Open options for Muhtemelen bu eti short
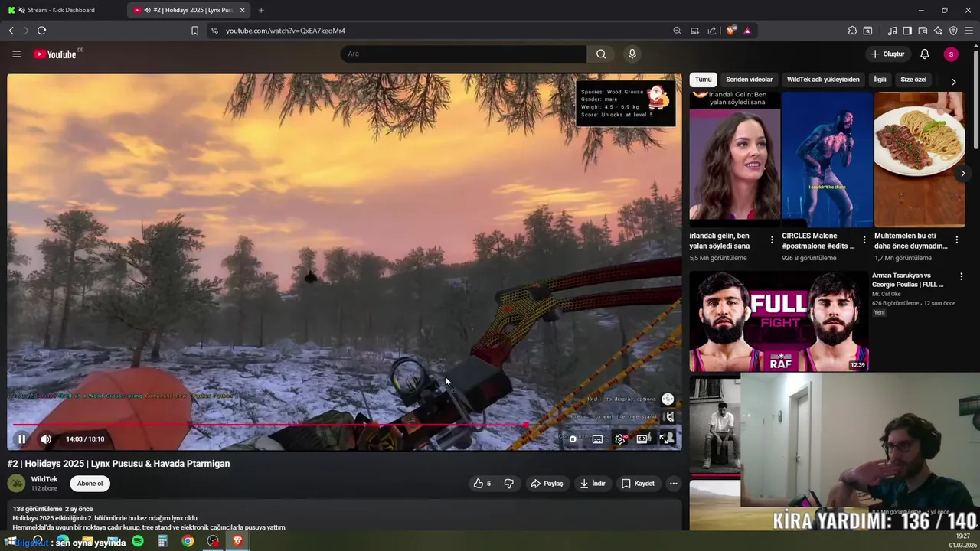 tap(957, 240)
